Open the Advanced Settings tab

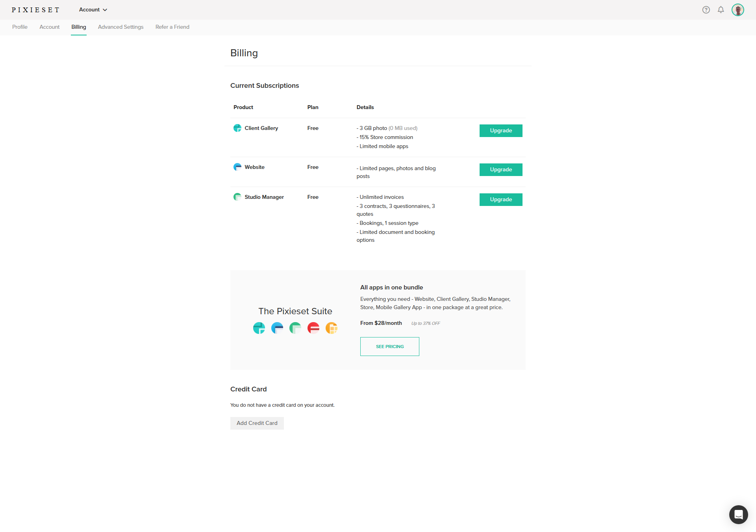pos(120,27)
